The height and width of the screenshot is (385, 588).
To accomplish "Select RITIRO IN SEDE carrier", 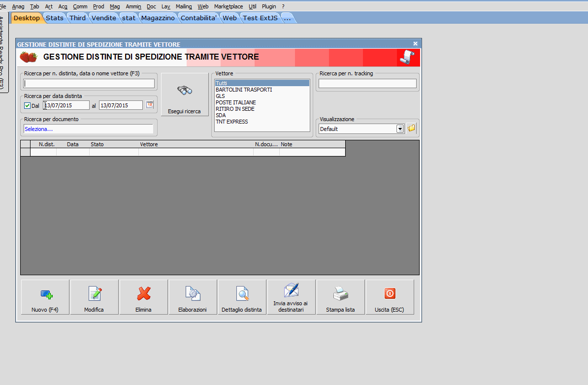I will click(262, 109).
